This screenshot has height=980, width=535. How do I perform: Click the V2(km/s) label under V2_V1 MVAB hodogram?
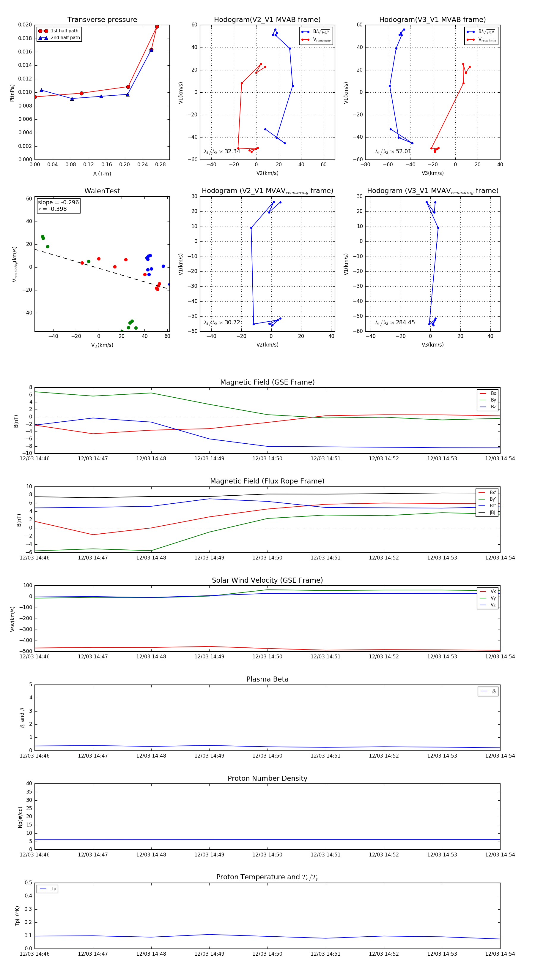click(267, 173)
